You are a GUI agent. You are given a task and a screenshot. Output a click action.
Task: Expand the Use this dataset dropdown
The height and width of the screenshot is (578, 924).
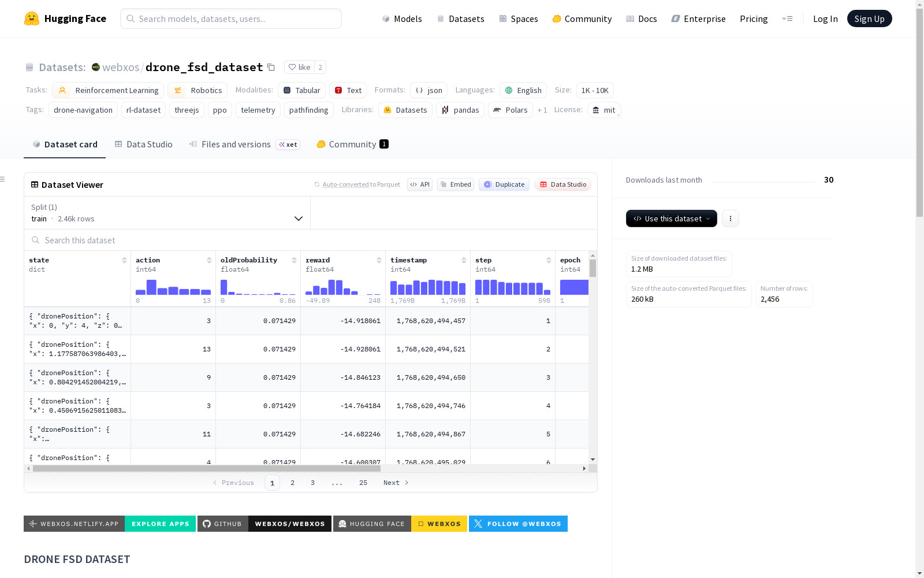[672, 218]
